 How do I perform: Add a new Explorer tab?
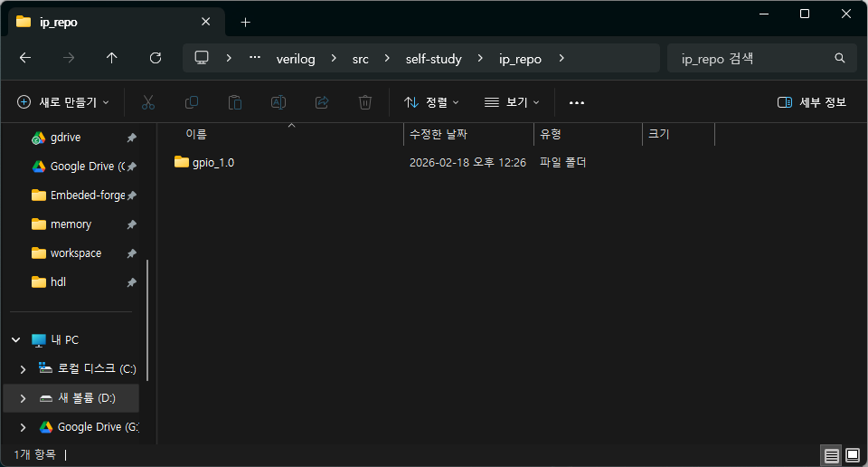click(x=246, y=22)
